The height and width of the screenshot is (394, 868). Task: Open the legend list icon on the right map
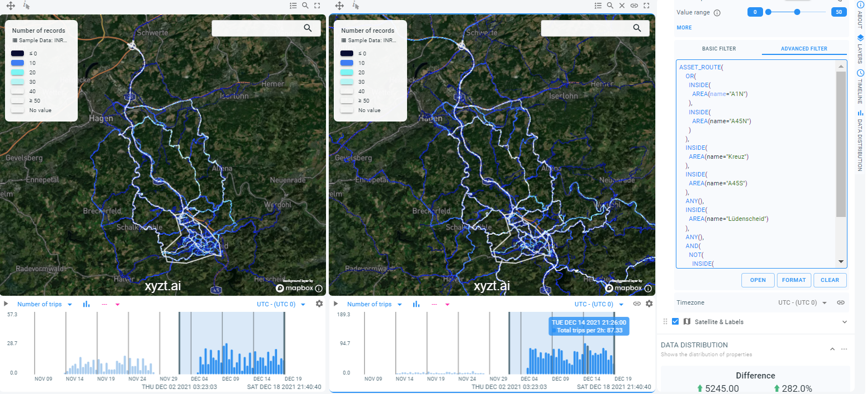point(598,6)
